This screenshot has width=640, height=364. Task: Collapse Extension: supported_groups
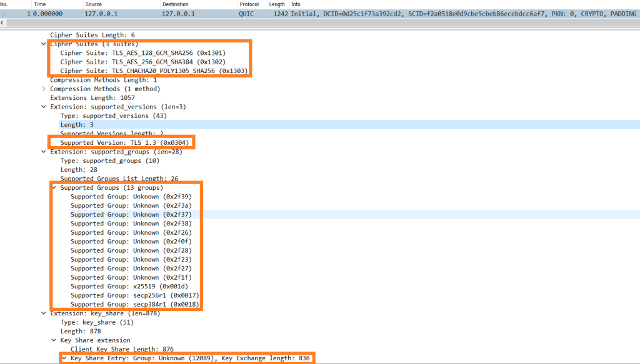pyautogui.click(x=43, y=151)
